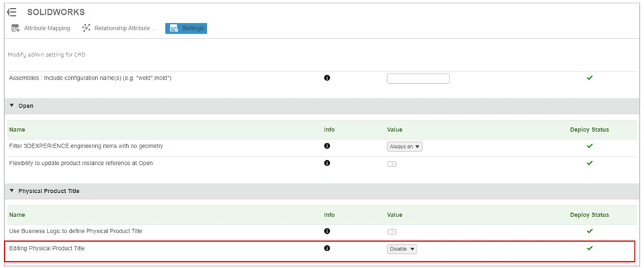Open the Always on dropdown
Viewport: 644px width, 268px height.
coord(405,147)
